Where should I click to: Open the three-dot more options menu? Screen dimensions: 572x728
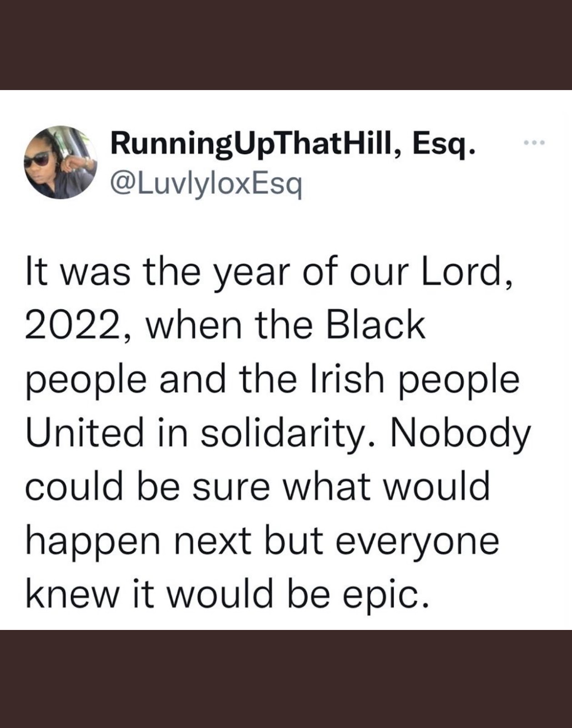point(534,143)
